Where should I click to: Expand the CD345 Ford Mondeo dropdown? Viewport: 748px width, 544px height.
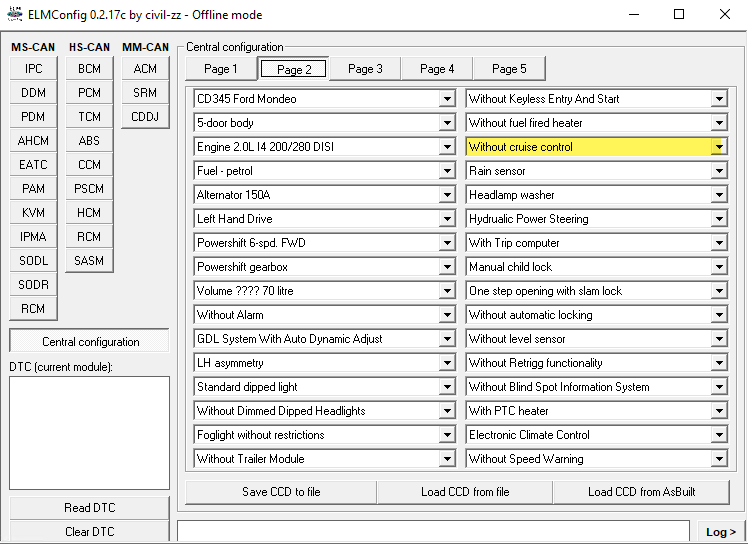pyautogui.click(x=446, y=99)
